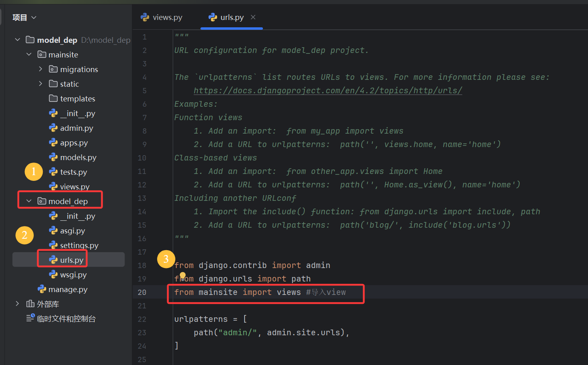Close the urls.py tab
The height and width of the screenshot is (365, 588).
(x=253, y=17)
